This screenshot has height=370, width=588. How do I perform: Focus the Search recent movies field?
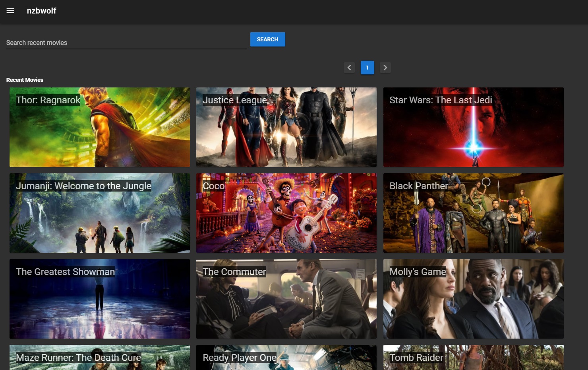126,43
